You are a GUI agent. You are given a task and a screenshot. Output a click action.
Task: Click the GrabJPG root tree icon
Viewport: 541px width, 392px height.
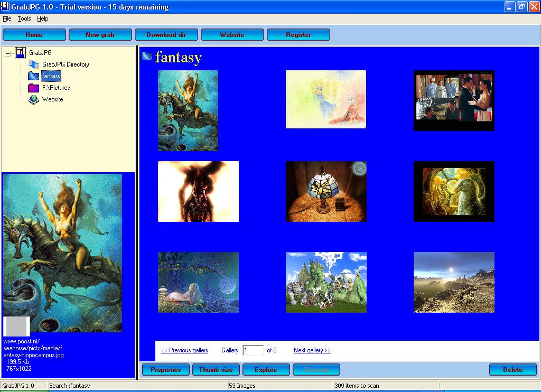coord(21,52)
